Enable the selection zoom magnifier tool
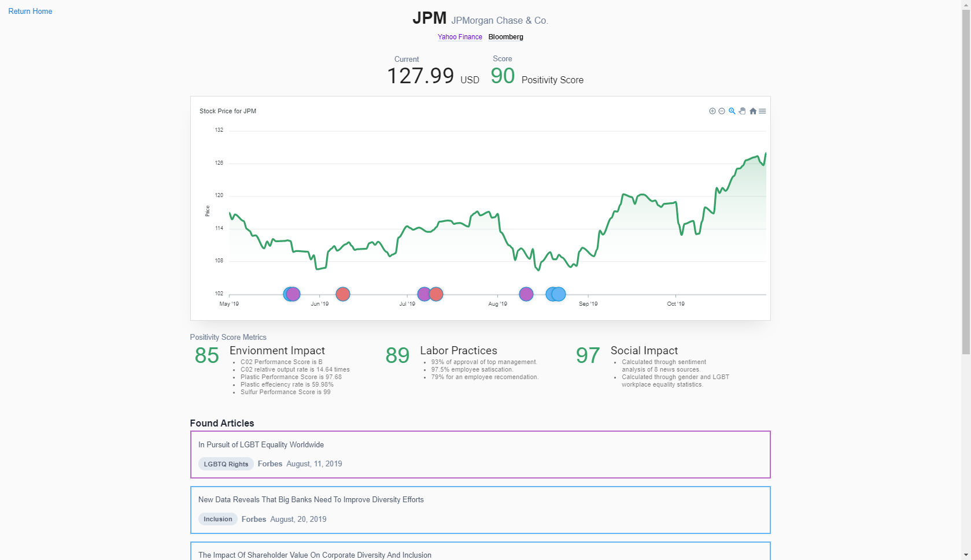This screenshot has height=560, width=971. tap(732, 111)
